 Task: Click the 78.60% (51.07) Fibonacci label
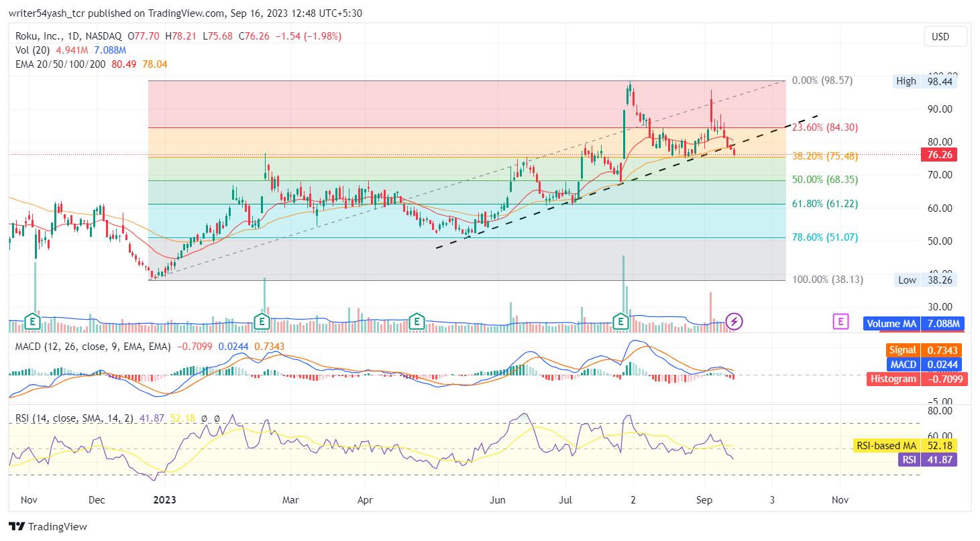point(825,237)
